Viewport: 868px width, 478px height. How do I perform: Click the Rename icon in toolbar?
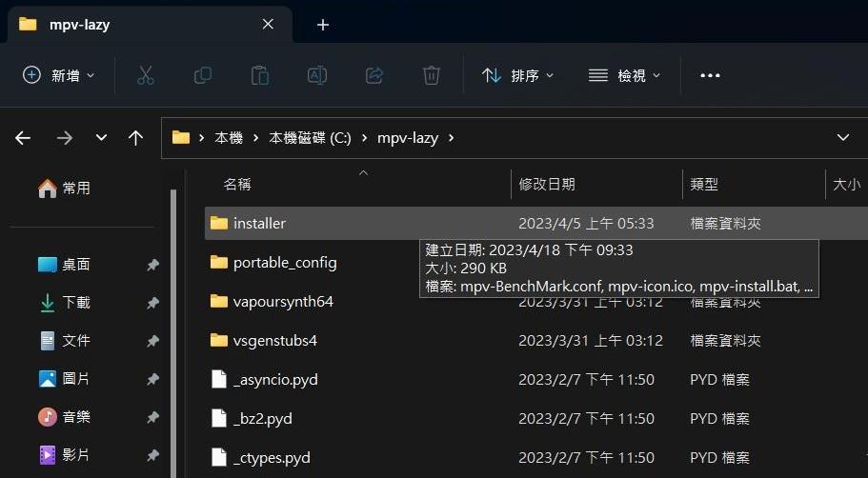317,75
